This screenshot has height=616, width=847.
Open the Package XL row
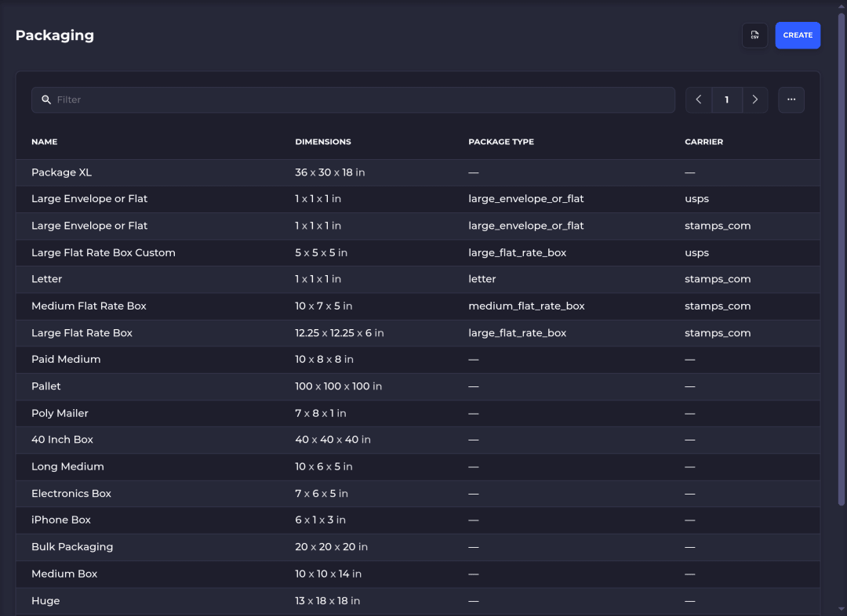click(417, 172)
